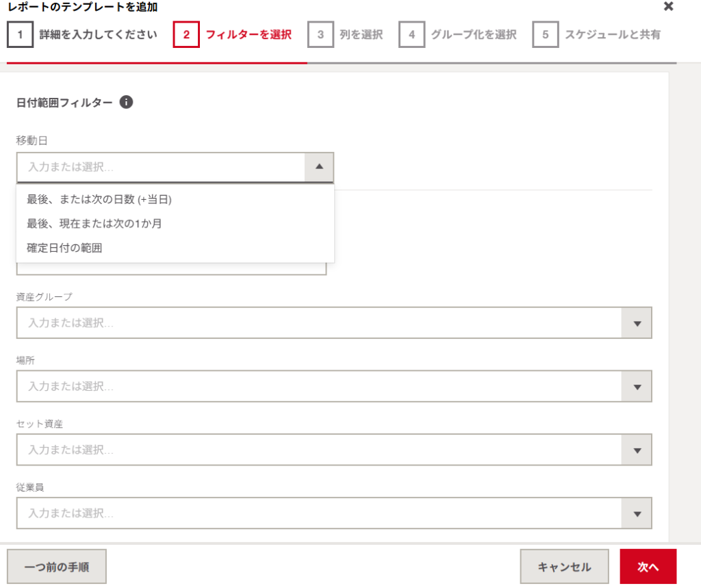This screenshot has width=701, height=588.
Task: Click the info icon beside 日付範囲フィルター
Action: tap(126, 103)
